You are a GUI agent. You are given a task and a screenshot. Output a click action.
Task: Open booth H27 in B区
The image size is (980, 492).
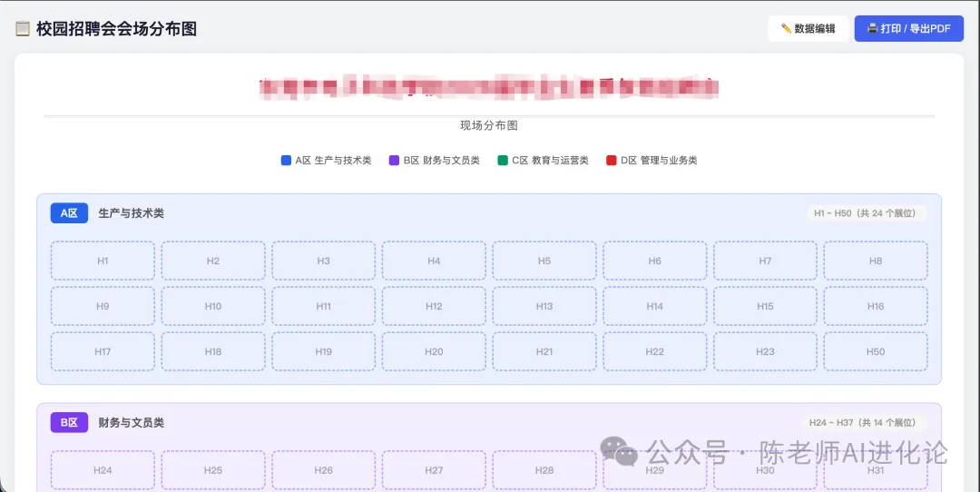[x=434, y=470]
